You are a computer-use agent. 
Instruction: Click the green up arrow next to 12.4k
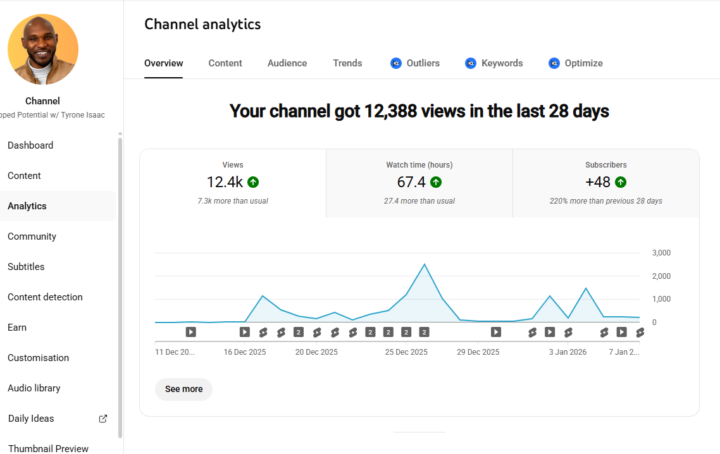(x=253, y=182)
